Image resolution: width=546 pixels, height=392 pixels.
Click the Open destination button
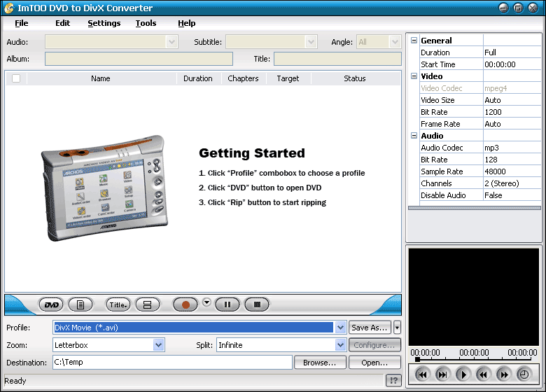point(374,363)
